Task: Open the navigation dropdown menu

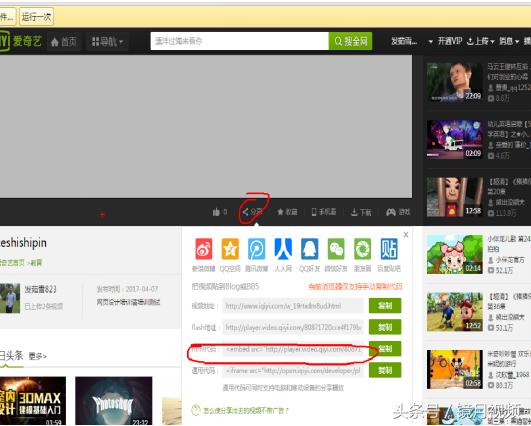Action: 107,42
